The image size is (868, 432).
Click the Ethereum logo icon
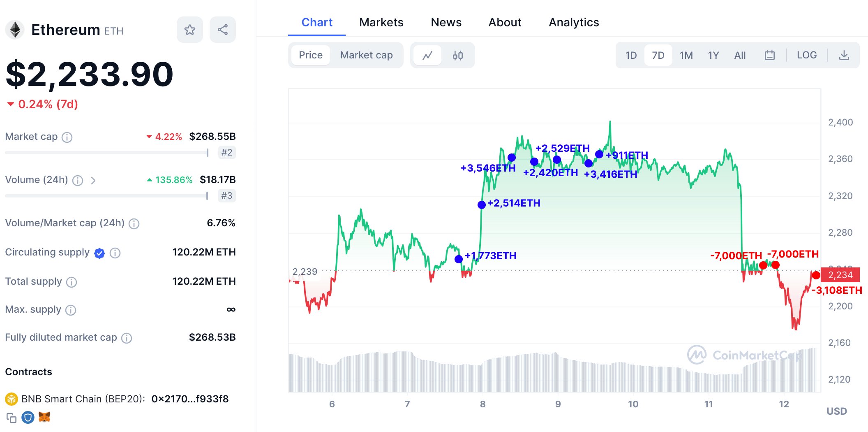pyautogui.click(x=15, y=30)
